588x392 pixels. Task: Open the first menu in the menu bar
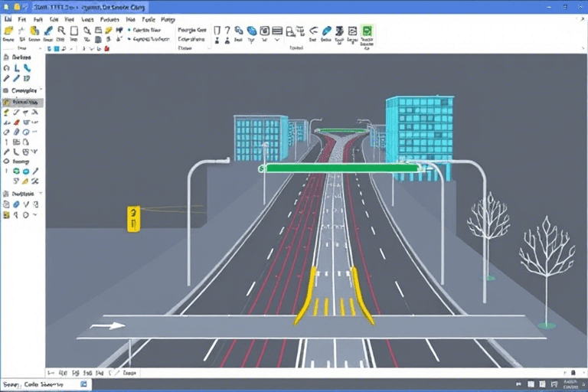click(x=8, y=19)
